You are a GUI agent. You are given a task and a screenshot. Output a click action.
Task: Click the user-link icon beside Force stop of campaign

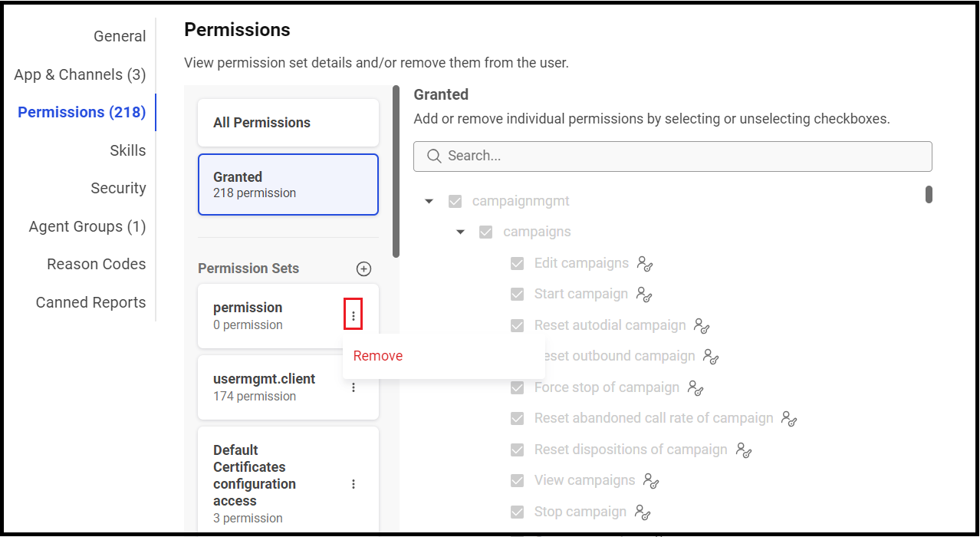coord(695,388)
